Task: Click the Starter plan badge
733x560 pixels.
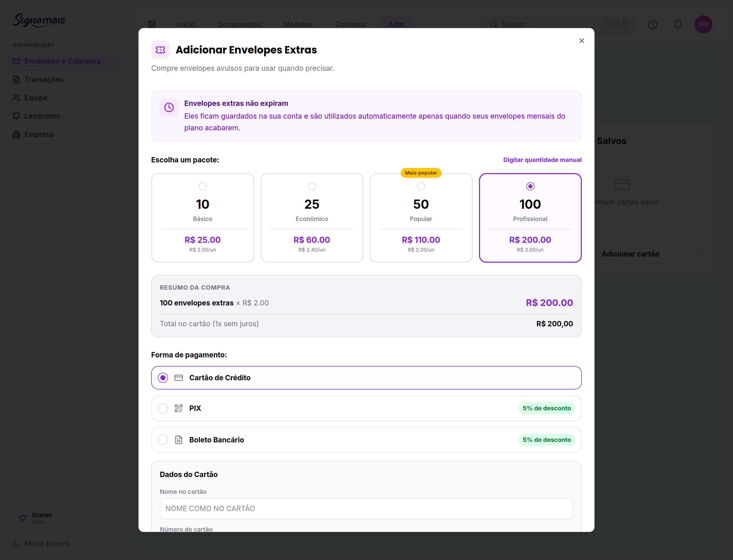Action: click(x=65, y=518)
